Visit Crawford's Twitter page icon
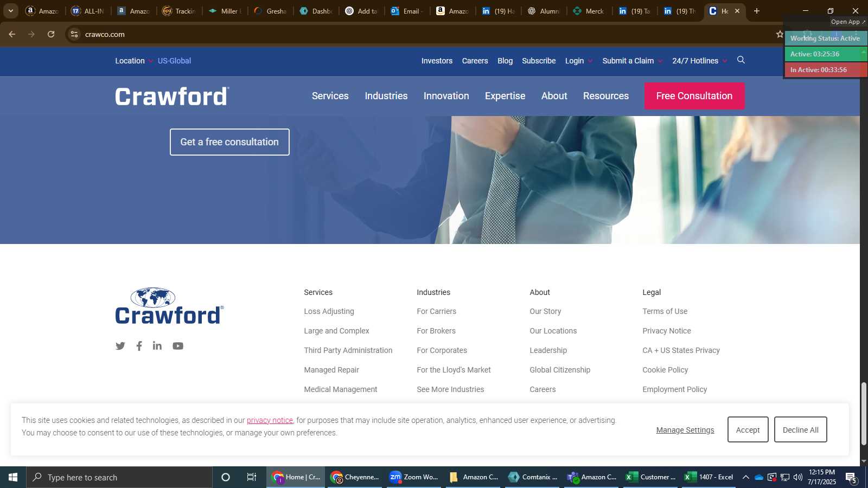This screenshot has height=488, width=868. 120,346
